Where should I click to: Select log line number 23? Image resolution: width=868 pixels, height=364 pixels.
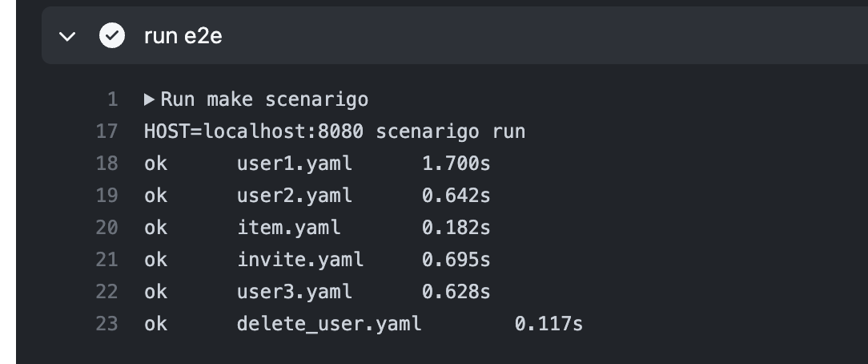point(106,324)
